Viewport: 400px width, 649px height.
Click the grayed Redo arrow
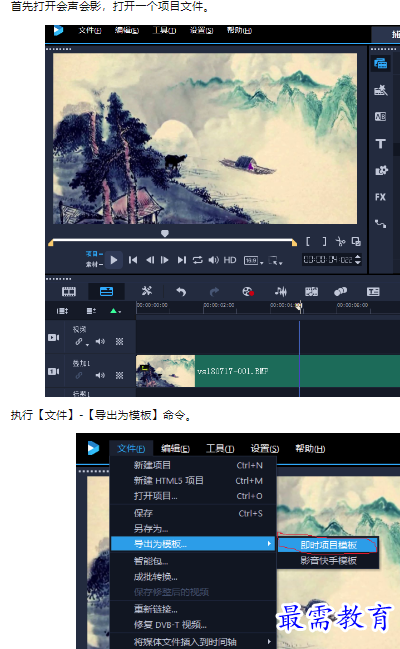[214, 292]
